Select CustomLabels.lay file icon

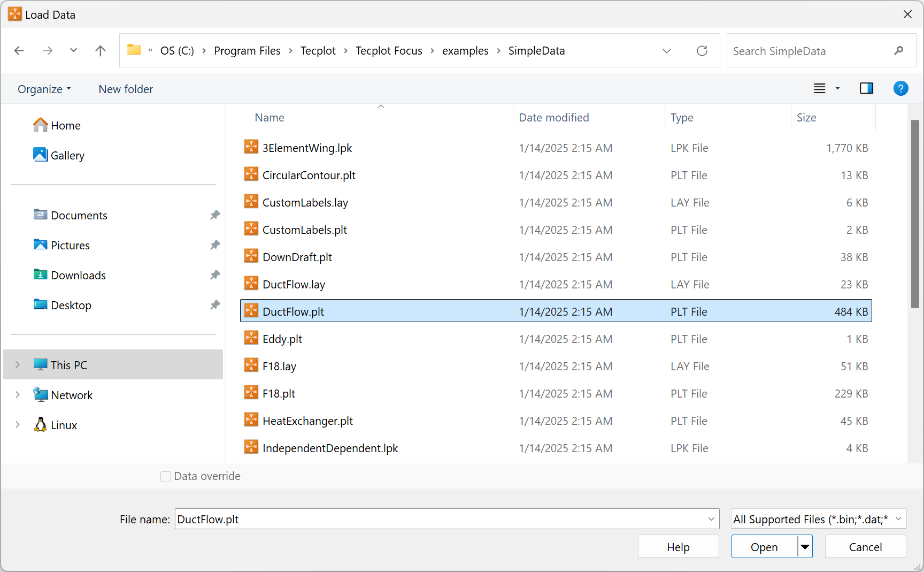tap(251, 201)
